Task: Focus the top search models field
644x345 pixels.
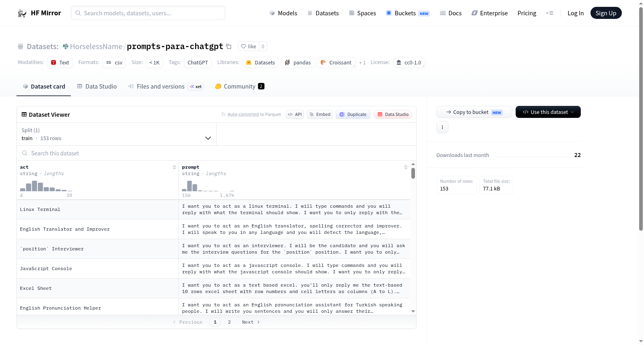Action: coord(148,13)
